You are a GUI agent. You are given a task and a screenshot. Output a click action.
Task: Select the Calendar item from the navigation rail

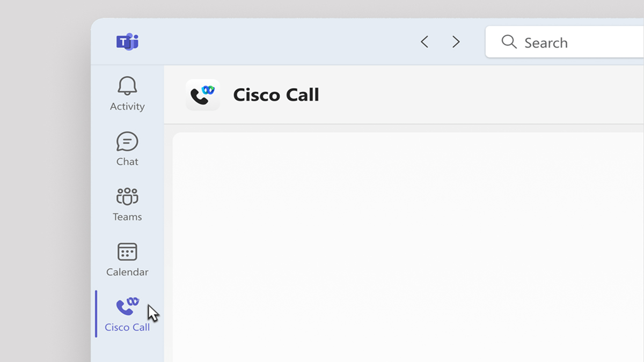[127, 258]
